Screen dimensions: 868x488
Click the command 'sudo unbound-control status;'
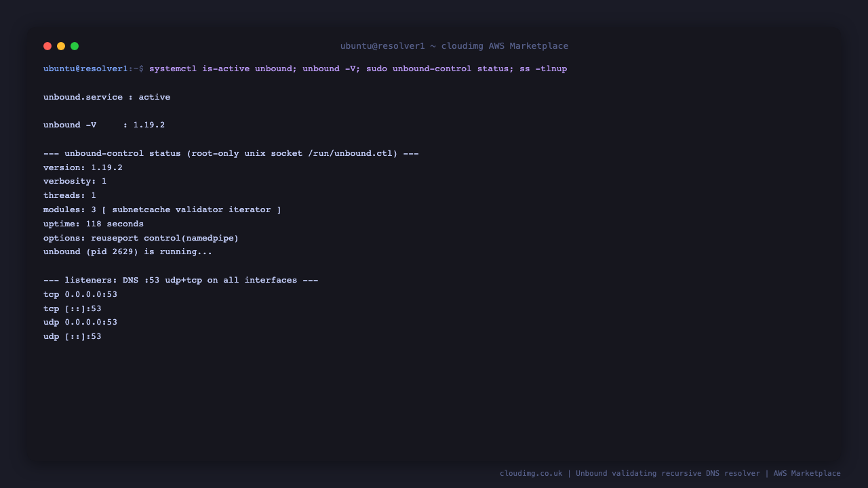point(440,68)
